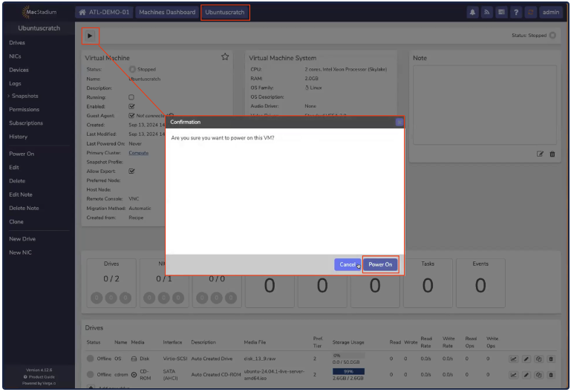This screenshot has width=571, height=392.
Task: Click the cdrom 99% storage usage bar
Action: (348, 371)
